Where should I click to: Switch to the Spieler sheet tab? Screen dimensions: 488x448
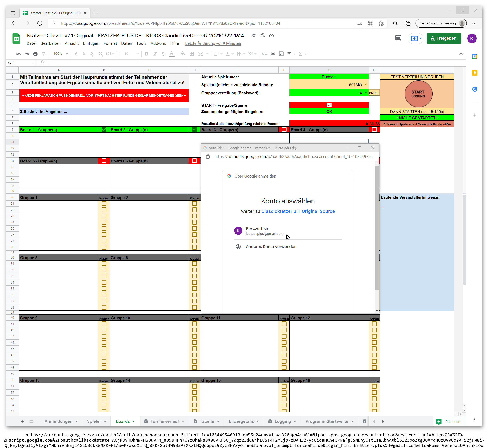point(94,421)
